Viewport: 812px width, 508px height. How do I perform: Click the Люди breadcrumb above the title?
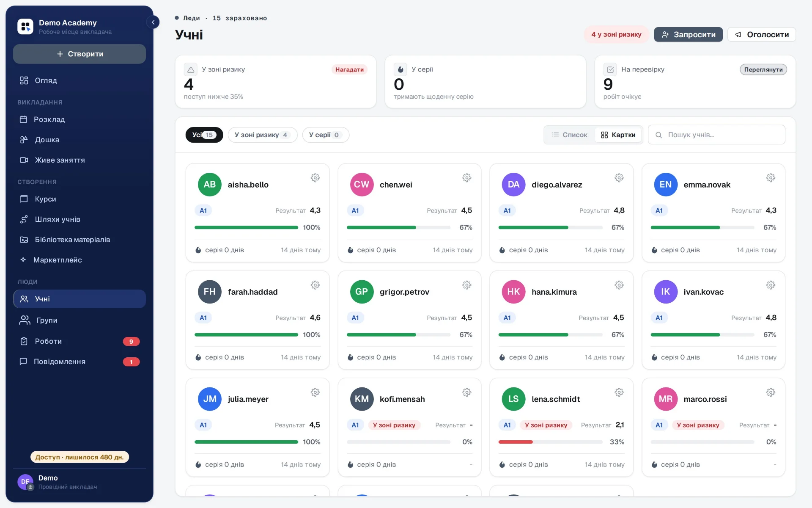tap(191, 18)
